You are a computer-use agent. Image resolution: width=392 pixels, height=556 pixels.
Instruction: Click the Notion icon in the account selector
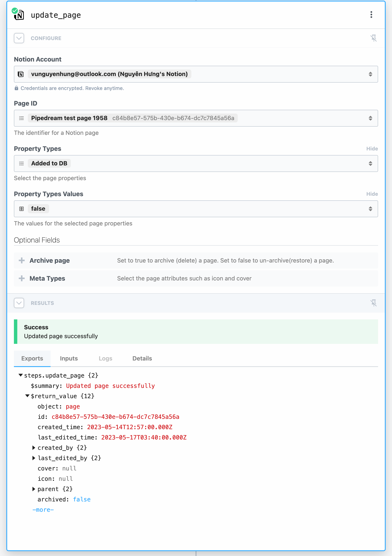tap(21, 74)
